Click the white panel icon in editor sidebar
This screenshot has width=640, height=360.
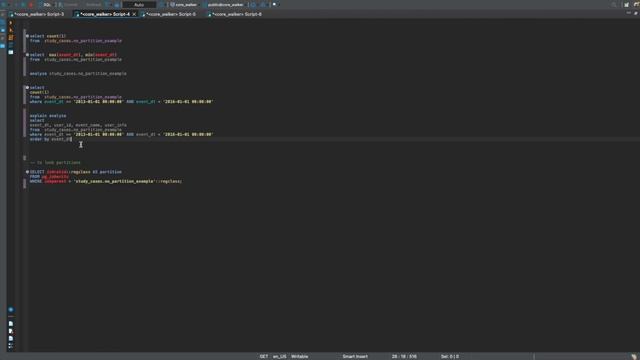click(11, 52)
